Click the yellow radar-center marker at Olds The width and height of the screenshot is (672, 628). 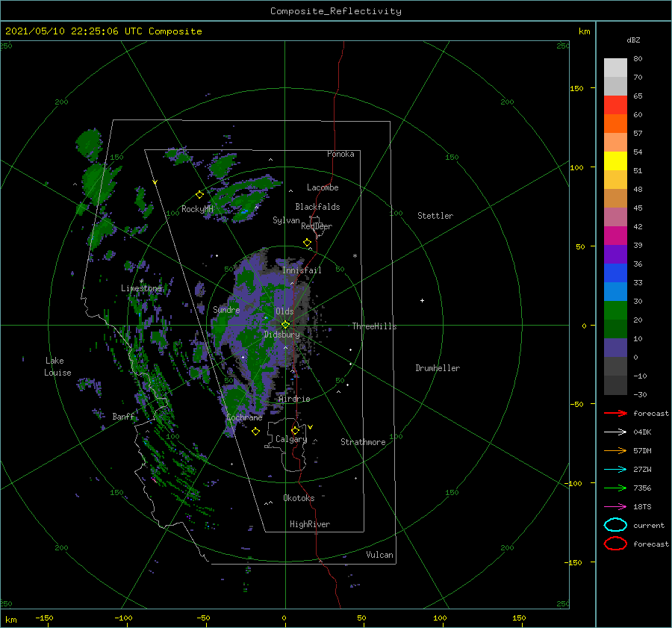click(x=285, y=325)
